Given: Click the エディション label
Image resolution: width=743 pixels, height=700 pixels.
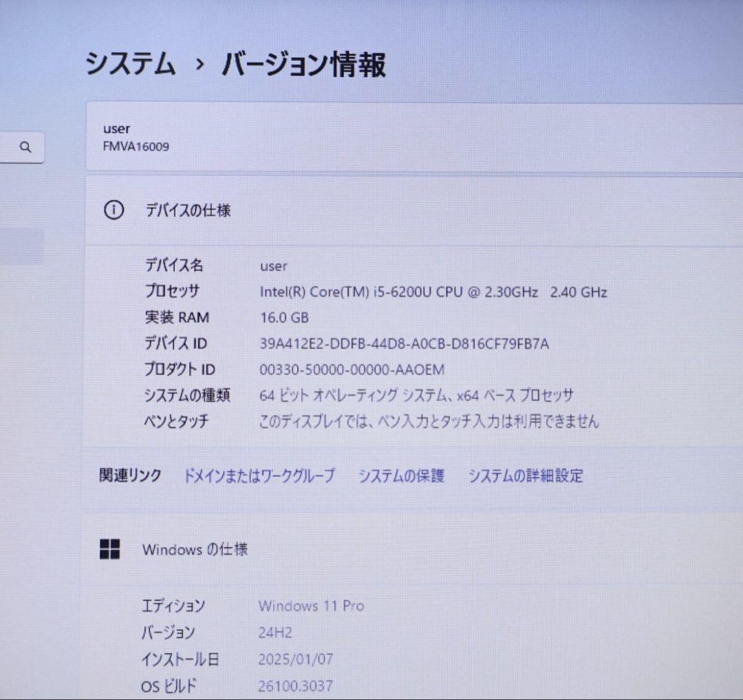Looking at the screenshot, I should point(173,606).
